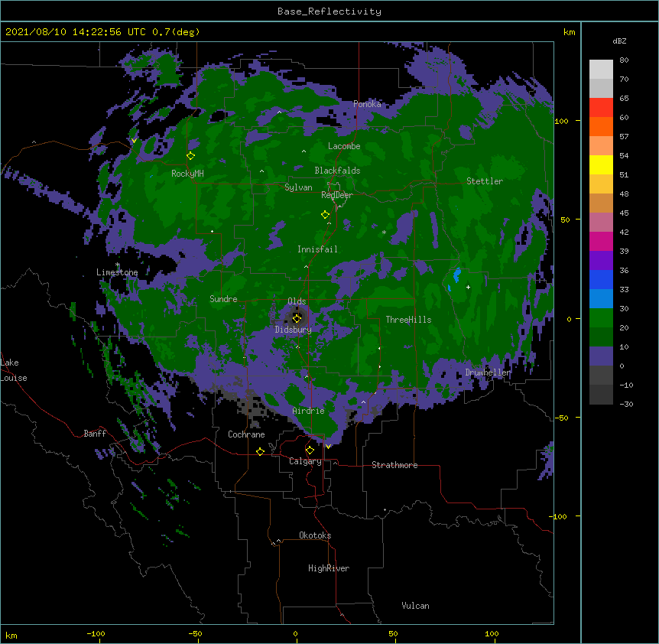Click the RockyMH label
659x644 pixels.
point(187,174)
